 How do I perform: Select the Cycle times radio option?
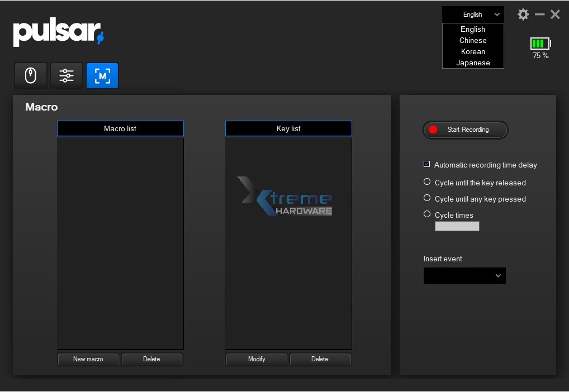click(x=427, y=214)
